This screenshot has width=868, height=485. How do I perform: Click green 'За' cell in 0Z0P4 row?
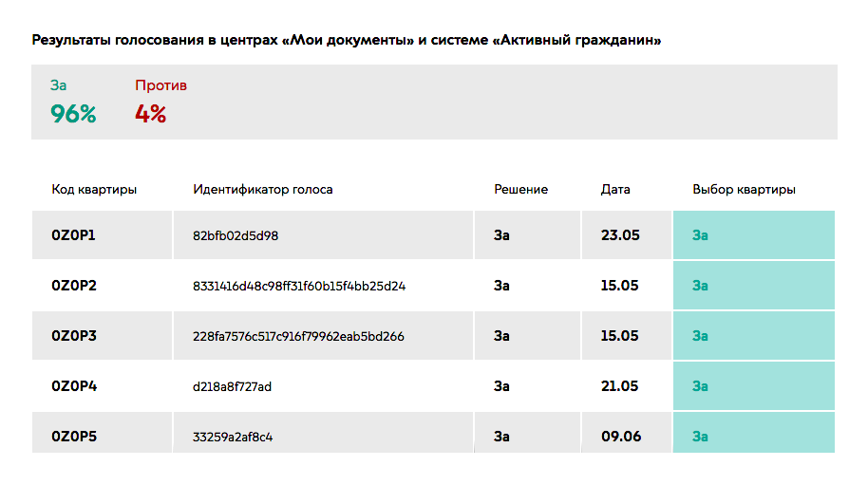[754, 386]
